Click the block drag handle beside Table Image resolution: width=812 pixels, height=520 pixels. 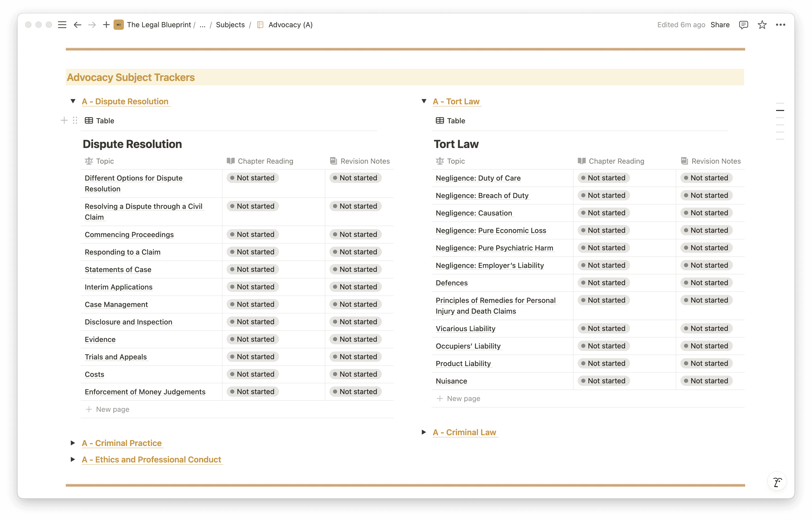point(75,120)
